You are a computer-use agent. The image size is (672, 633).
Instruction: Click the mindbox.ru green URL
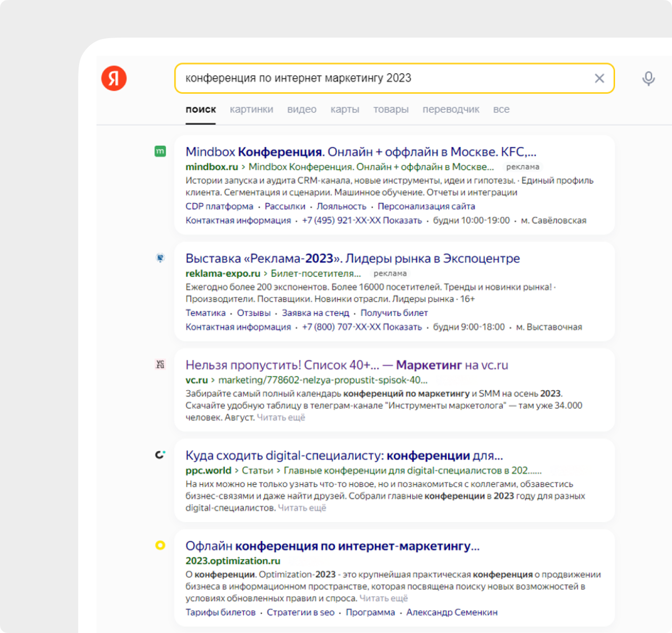(212, 167)
